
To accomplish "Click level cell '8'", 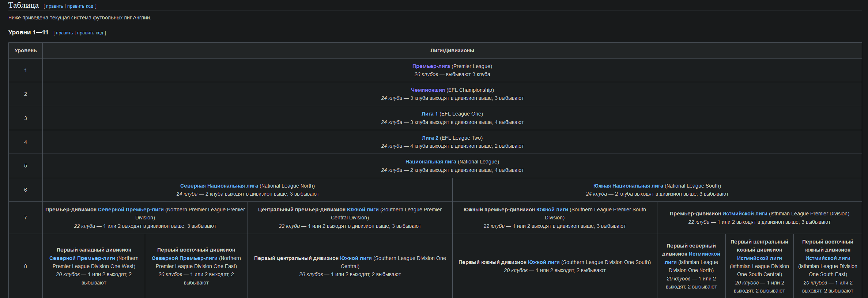I will 26,266.
